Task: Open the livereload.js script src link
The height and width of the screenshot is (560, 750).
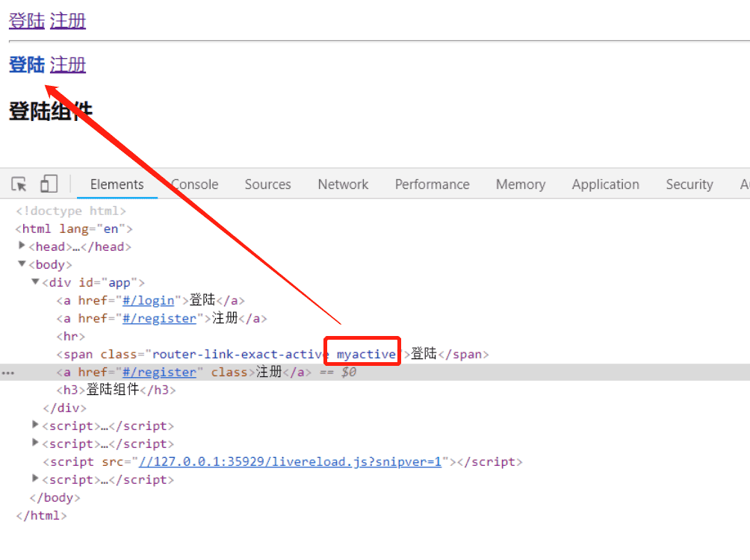Action: point(290,462)
